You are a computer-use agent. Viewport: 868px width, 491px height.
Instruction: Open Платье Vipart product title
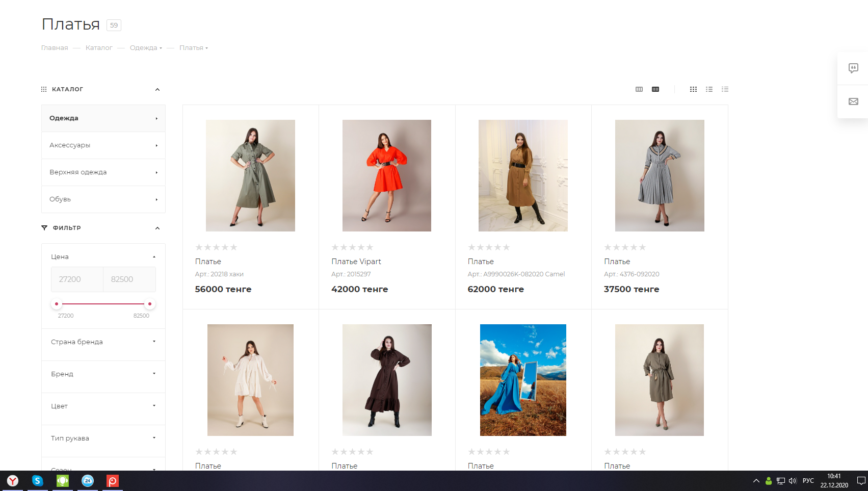(x=356, y=262)
